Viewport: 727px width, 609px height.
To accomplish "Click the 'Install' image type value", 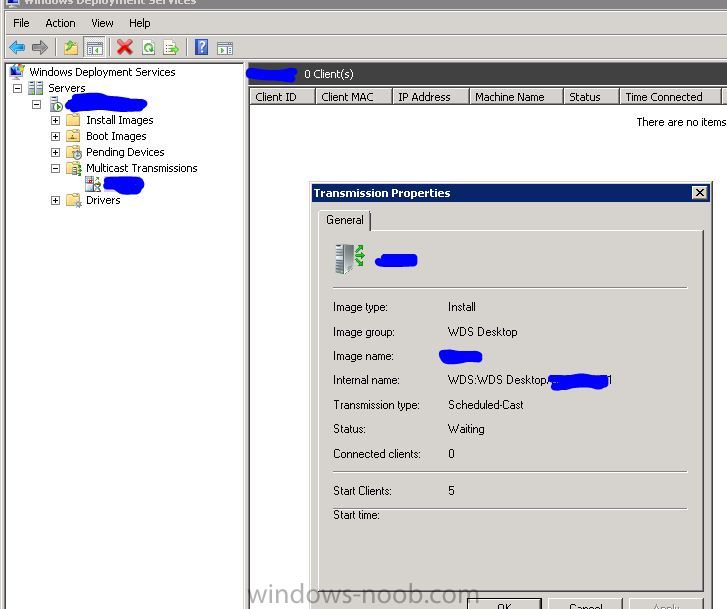I will [x=461, y=307].
